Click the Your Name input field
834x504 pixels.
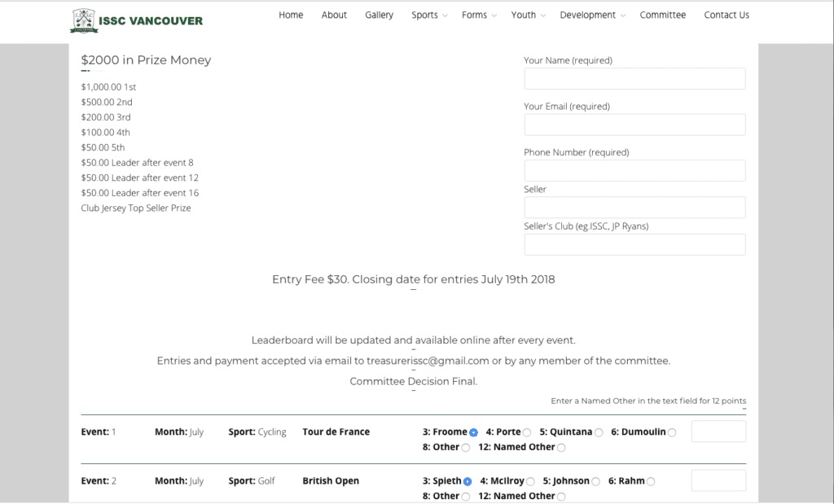pos(634,79)
